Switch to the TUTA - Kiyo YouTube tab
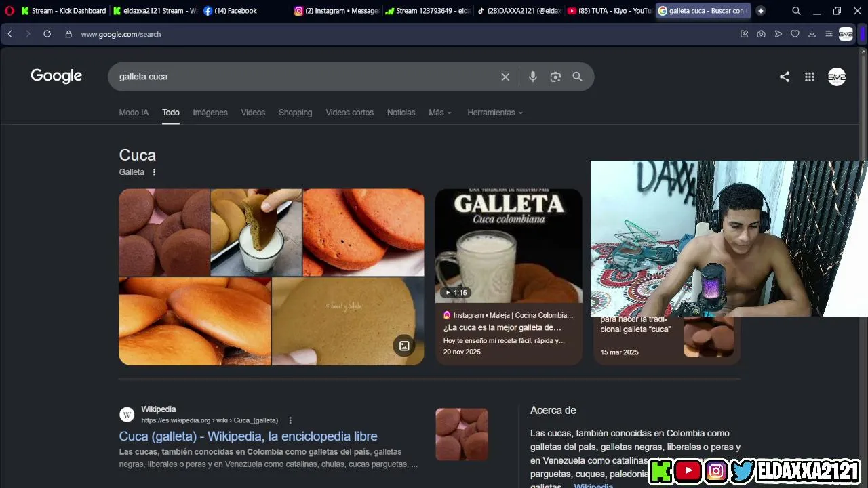The image size is (868, 488). pyautogui.click(x=610, y=11)
